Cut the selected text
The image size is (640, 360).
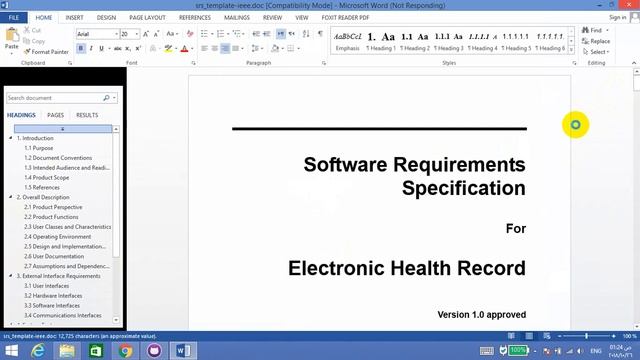[32, 30]
